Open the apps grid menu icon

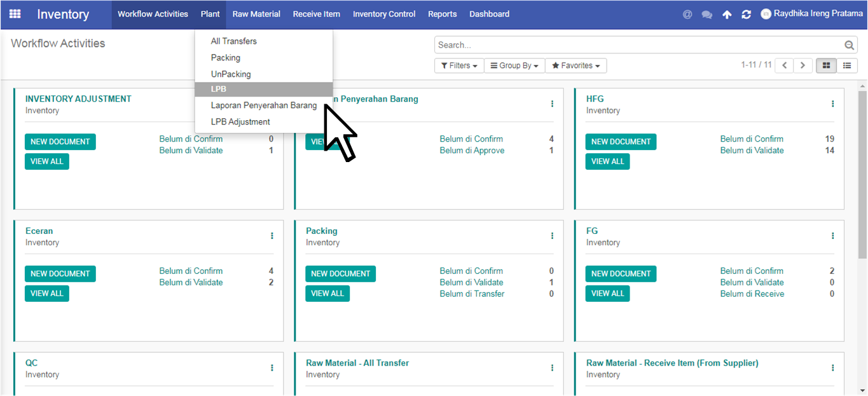[15, 14]
